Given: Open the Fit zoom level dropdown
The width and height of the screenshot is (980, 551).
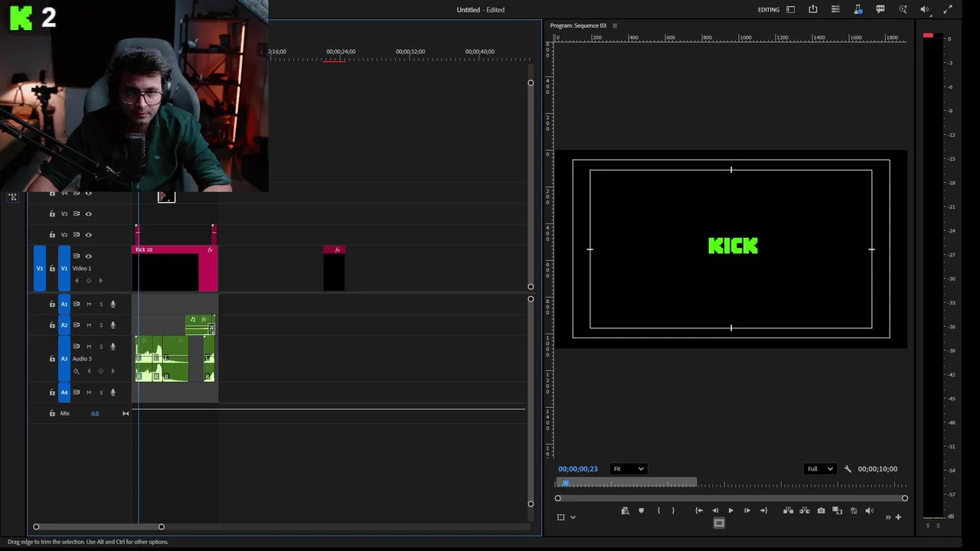Looking at the screenshot, I should pyautogui.click(x=629, y=469).
